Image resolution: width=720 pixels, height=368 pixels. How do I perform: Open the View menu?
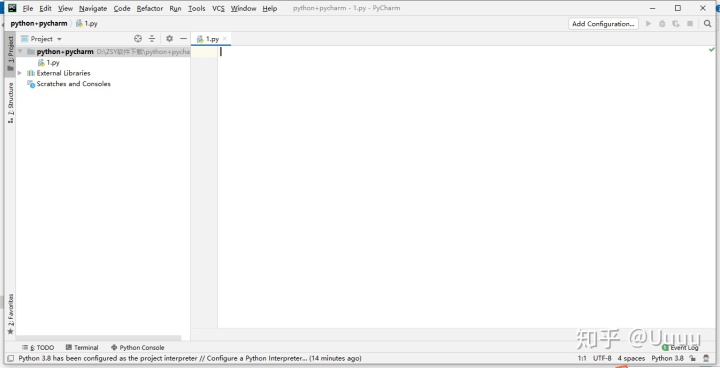pyautogui.click(x=65, y=8)
